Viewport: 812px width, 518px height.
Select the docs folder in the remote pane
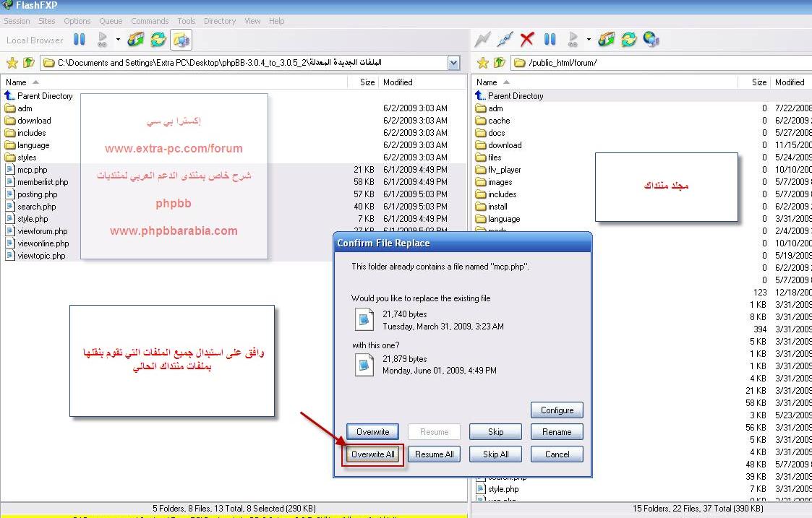490,133
